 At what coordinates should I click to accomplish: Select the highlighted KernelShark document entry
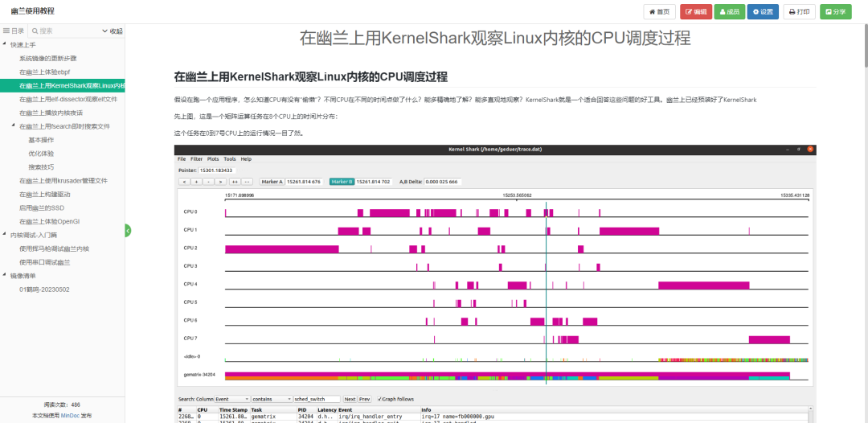pyautogui.click(x=63, y=85)
